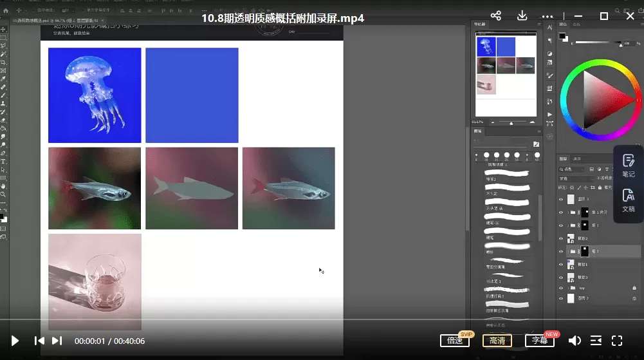This screenshot has width=644, height=360.
Task: Click the share icon in title bar
Action: pos(496,16)
